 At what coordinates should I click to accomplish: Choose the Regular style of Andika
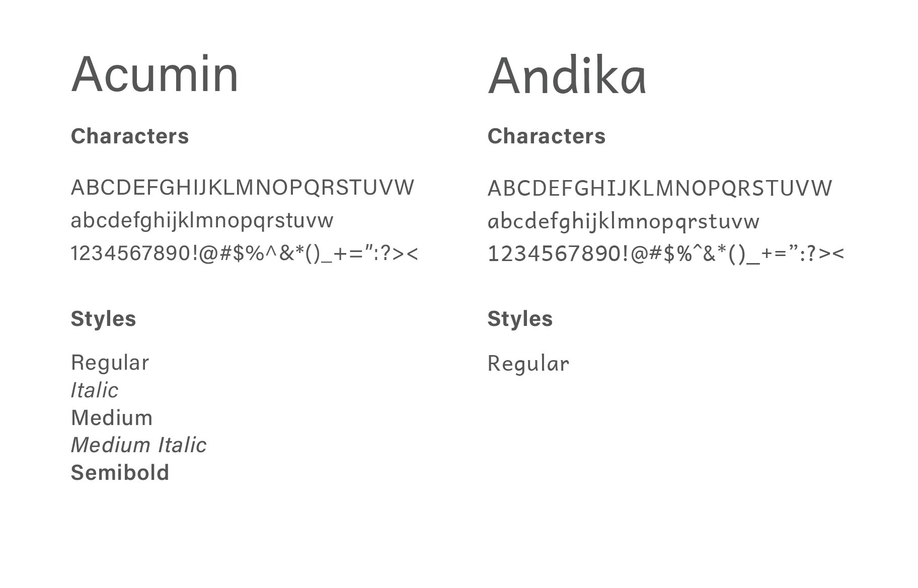pos(528,364)
